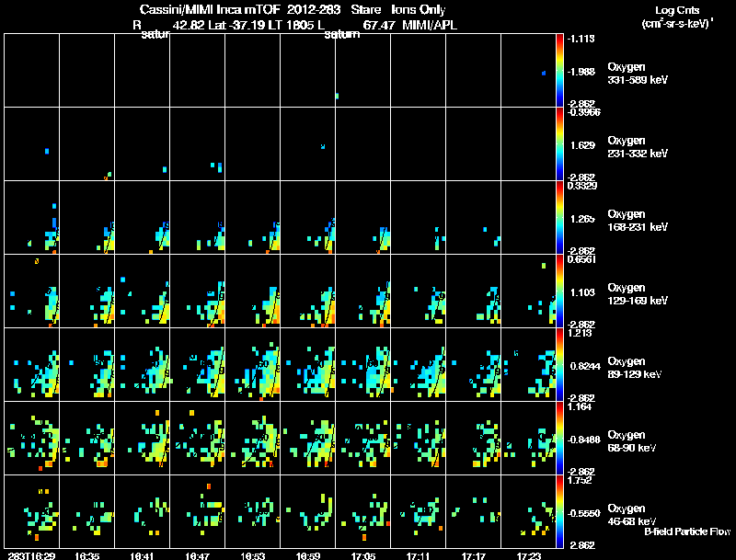Click the 89-129 keV color scale bar
736x560 pixels.
[x=559, y=364]
